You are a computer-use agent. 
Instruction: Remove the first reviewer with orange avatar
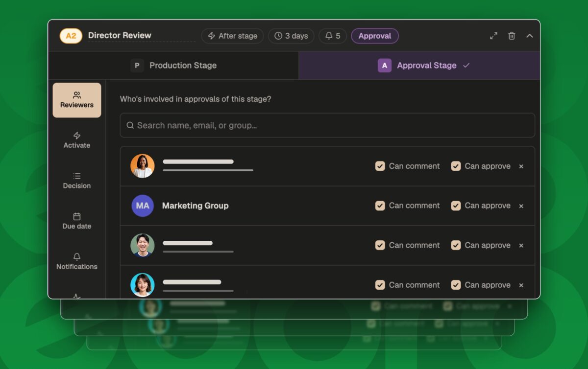tap(521, 166)
